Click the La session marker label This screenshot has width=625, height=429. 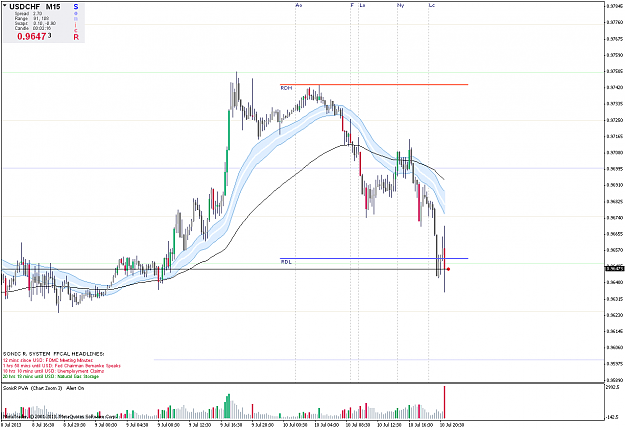tap(362, 5)
